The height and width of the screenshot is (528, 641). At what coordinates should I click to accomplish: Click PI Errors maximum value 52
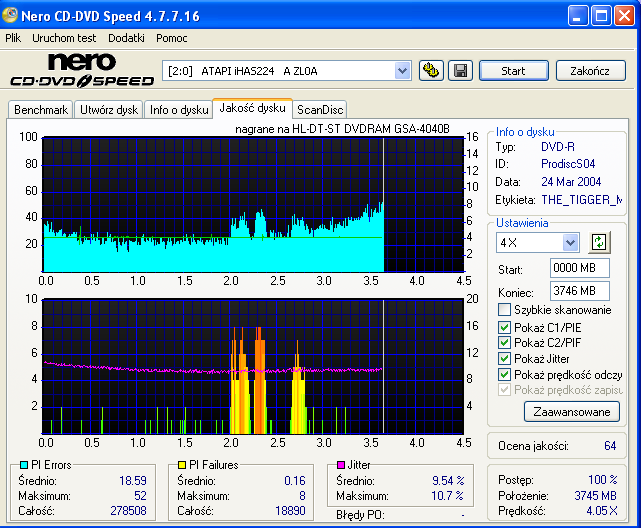(140, 496)
